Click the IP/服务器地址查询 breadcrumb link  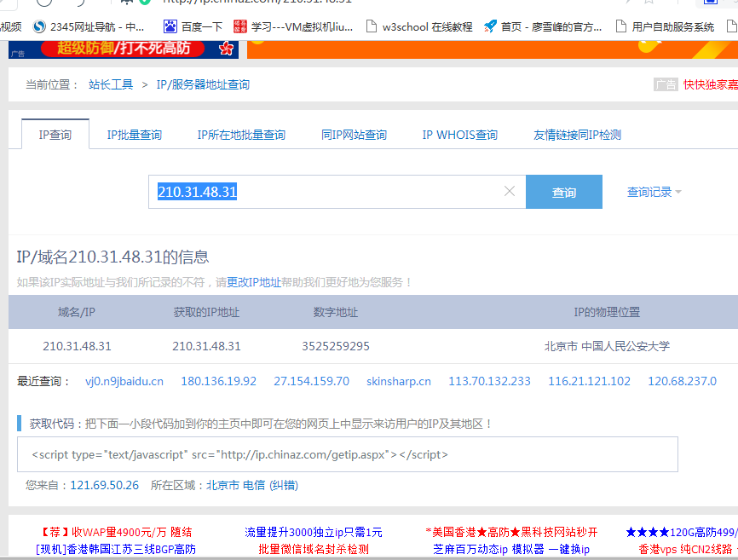click(x=203, y=84)
